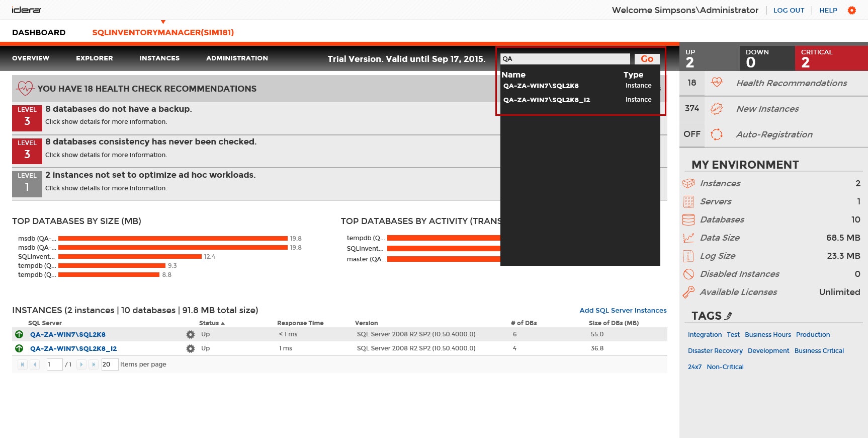Image resolution: width=868 pixels, height=438 pixels.
Task: Select the Administration menu item
Action: (237, 58)
